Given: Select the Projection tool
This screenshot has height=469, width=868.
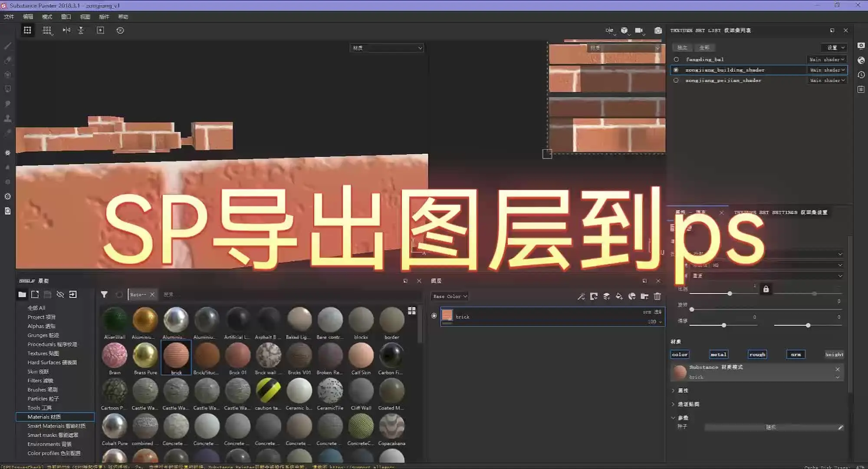Looking at the screenshot, I should point(8,74).
